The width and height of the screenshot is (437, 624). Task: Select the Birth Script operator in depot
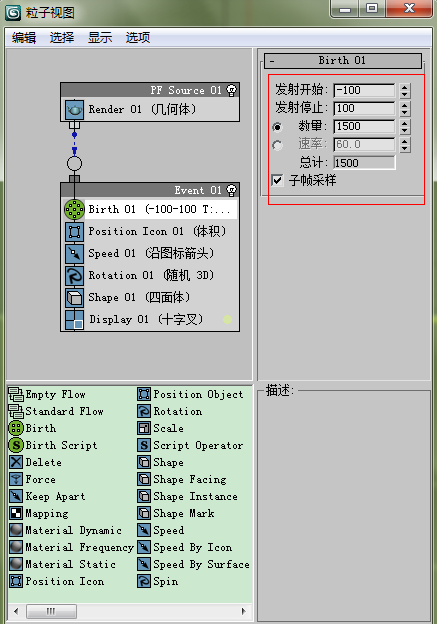[53, 445]
